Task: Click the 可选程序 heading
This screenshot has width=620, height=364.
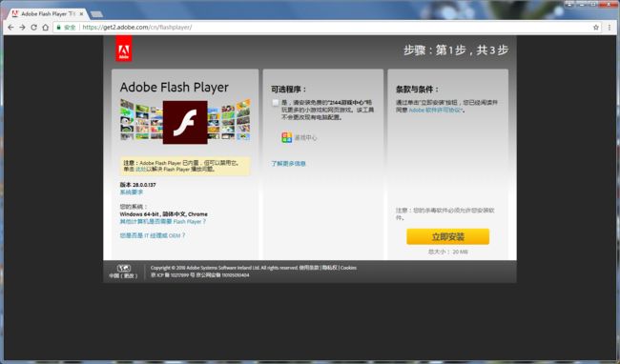Action: click(x=289, y=90)
